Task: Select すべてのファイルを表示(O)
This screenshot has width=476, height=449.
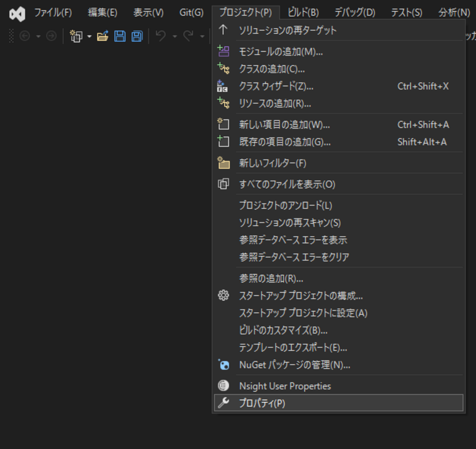Action: (339, 184)
